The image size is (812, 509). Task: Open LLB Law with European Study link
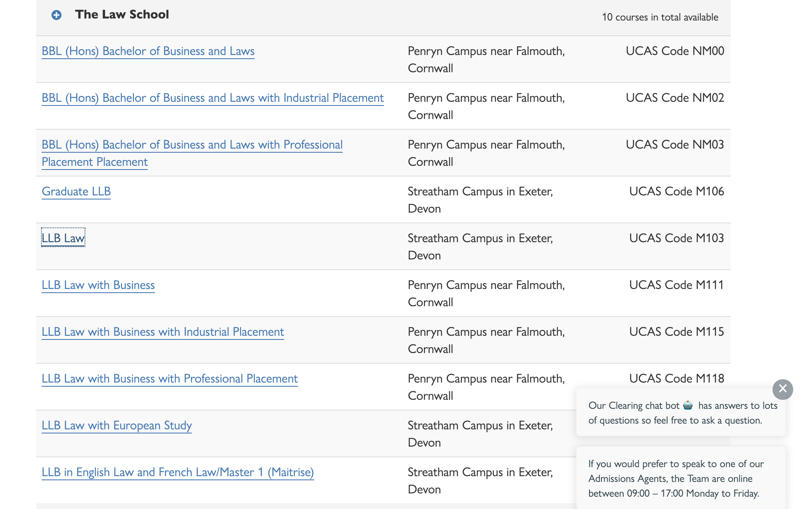pos(117,426)
